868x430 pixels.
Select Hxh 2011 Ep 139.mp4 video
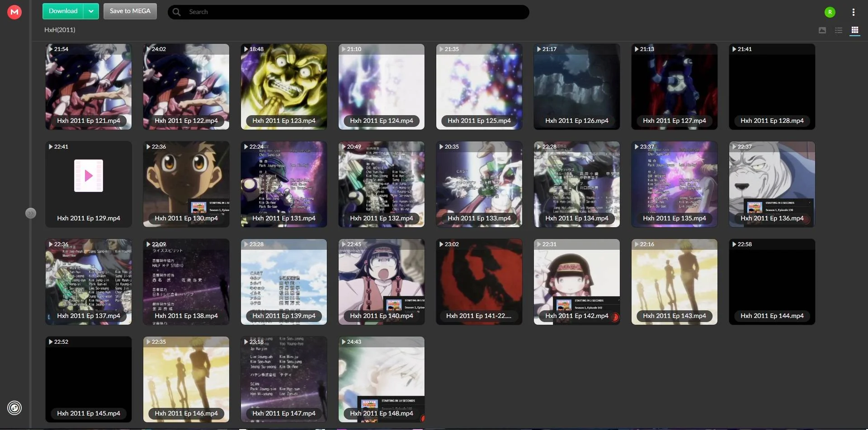coord(284,282)
